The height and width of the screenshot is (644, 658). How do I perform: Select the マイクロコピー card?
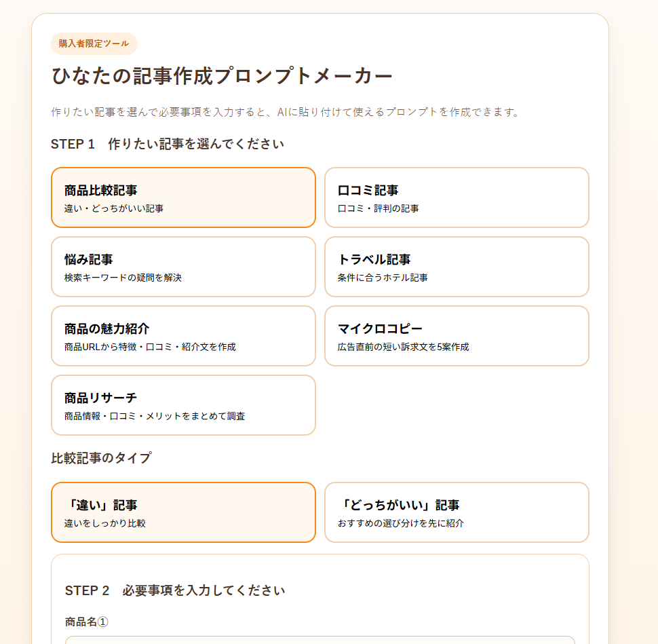point(457,336)
